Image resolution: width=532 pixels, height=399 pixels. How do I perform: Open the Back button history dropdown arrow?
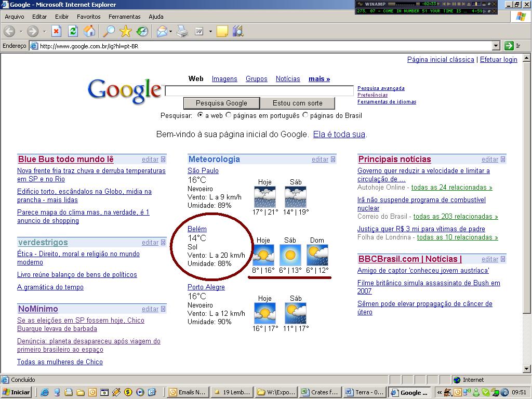[x=21, y=32]
